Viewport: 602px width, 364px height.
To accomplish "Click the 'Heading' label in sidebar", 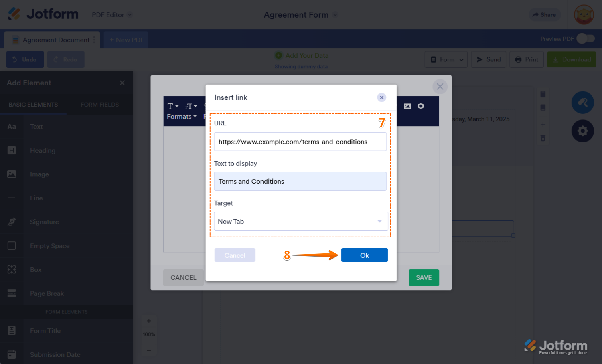I will (43, 150).
